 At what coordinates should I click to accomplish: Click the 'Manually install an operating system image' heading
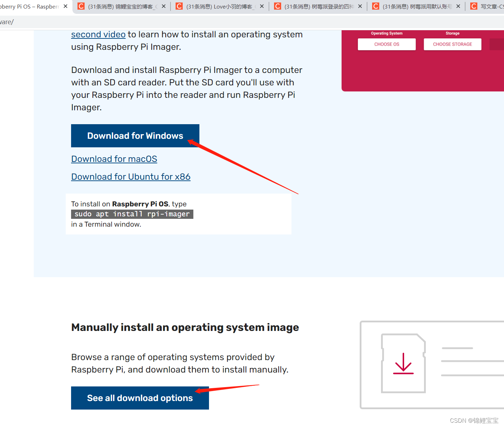pos(185,327)
